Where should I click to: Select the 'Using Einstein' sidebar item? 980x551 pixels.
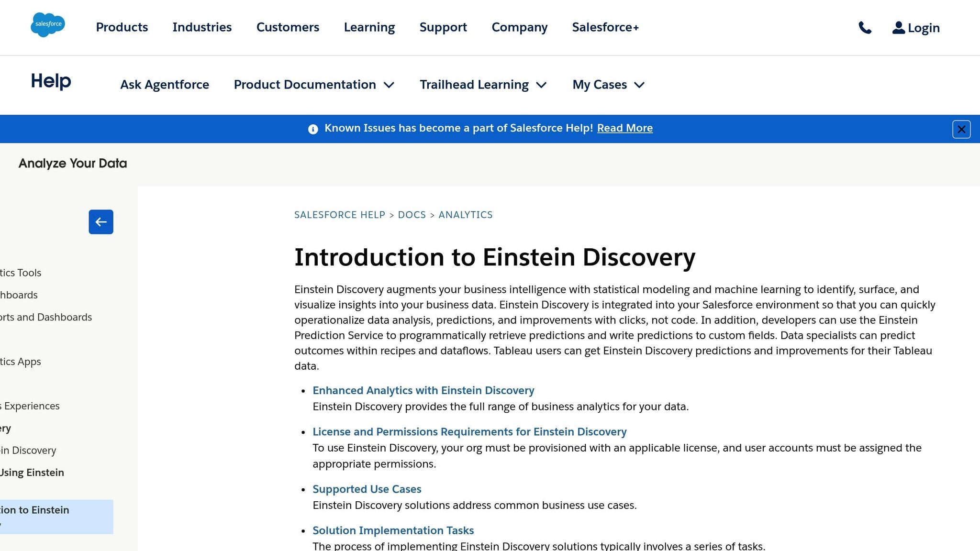[x=32, y=473]
